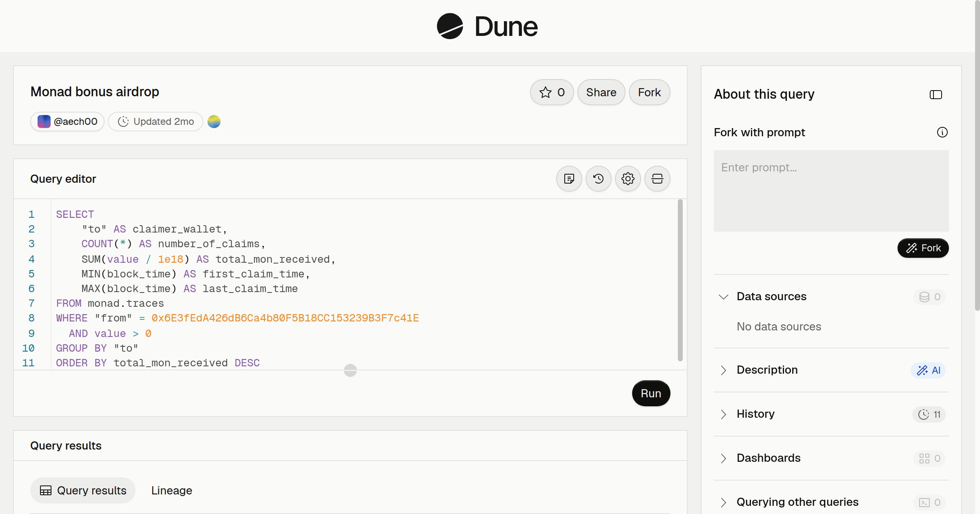Open the @aech00 author profile
The image size is (980, 514).
[x=67, y=122]
